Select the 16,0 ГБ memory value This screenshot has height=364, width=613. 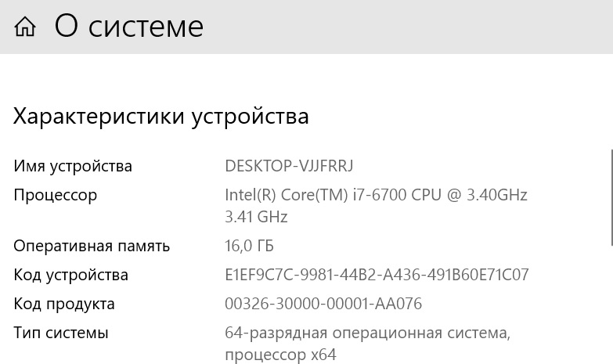(249, 246)
